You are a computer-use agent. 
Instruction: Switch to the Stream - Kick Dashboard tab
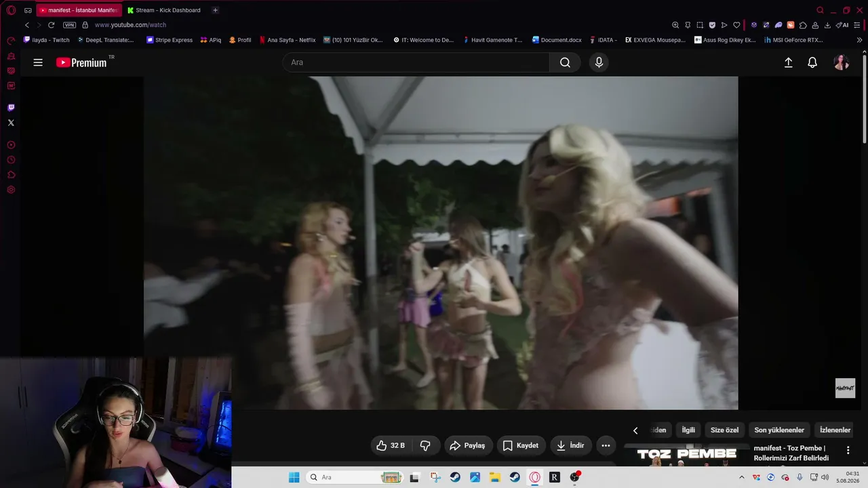[x=164, y=10]
